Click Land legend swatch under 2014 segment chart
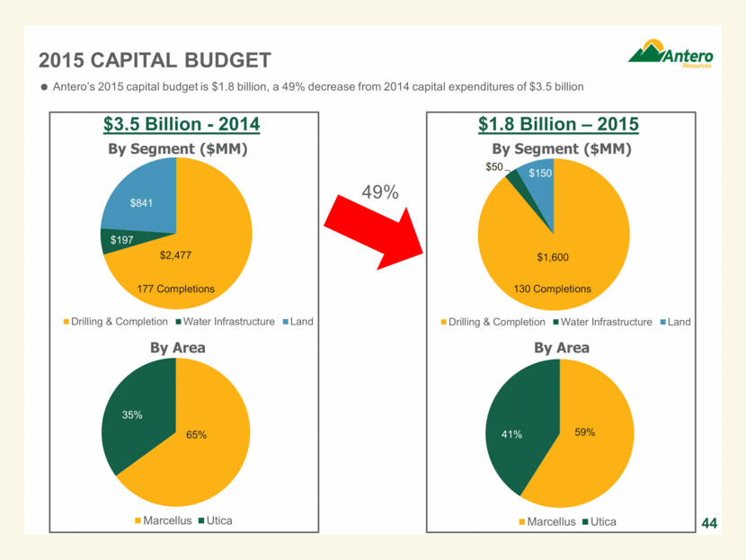The height and width of the screenshot is (560, 746). 284,322
